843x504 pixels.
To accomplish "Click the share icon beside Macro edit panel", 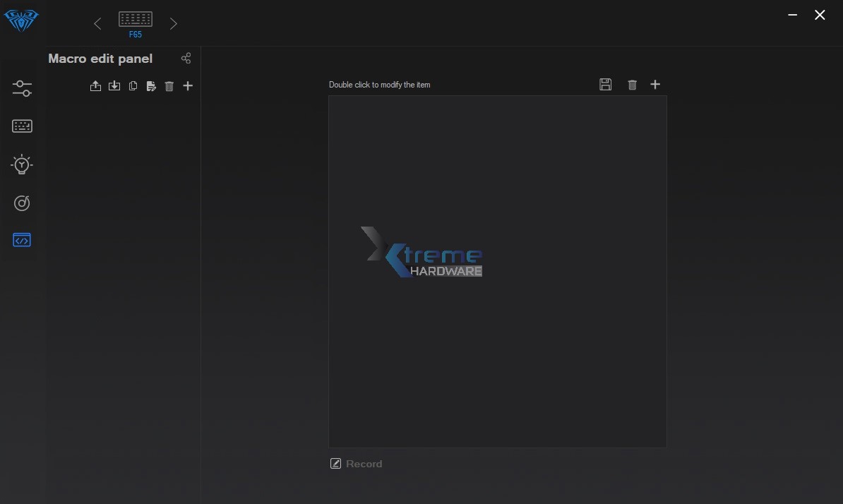I will 186,59.
